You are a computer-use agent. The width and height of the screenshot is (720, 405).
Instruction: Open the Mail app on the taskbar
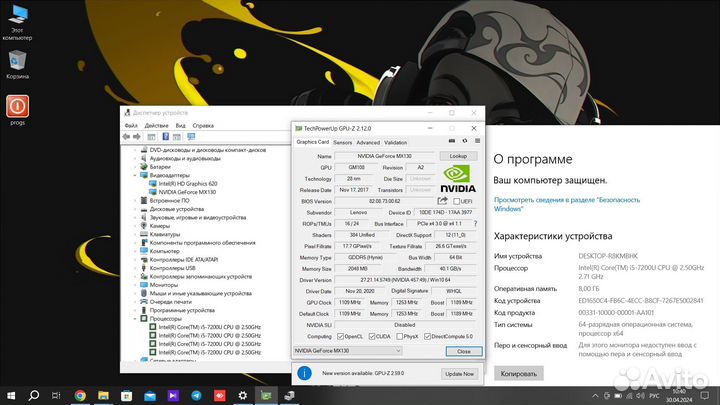coord(150,395)
